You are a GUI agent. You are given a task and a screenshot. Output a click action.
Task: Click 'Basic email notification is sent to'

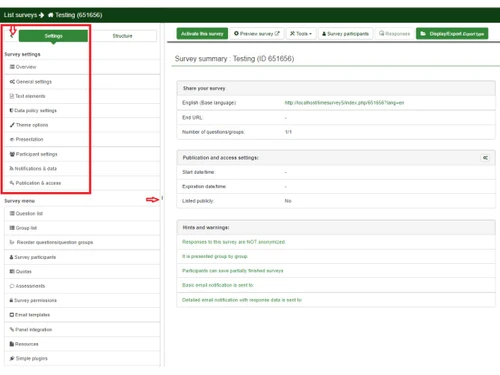coord(218,285)
